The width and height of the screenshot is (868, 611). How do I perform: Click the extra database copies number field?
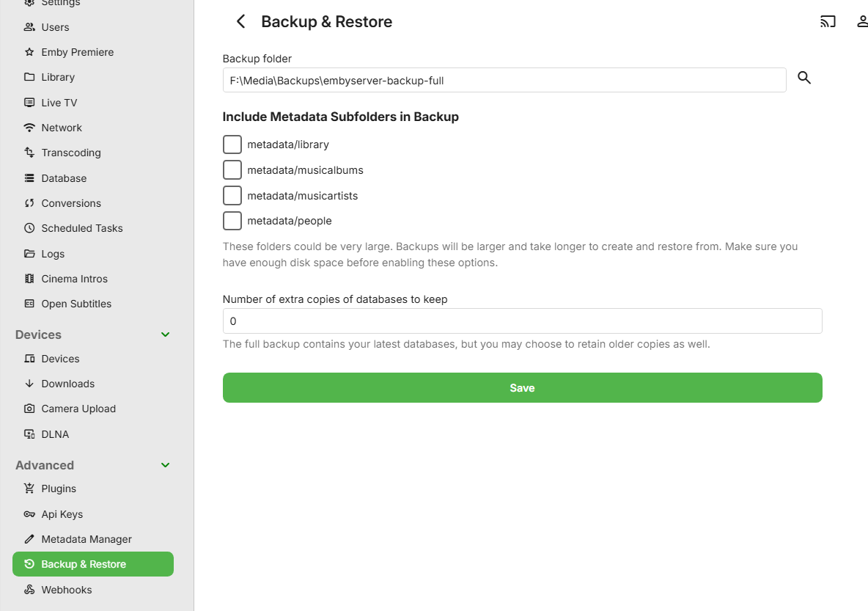click(x=522, y=321)
